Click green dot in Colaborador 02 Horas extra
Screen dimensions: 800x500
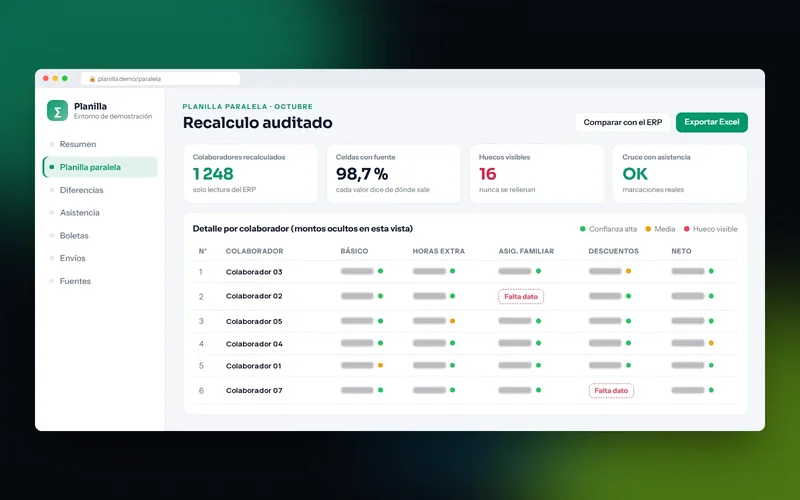tap(453, 296)
